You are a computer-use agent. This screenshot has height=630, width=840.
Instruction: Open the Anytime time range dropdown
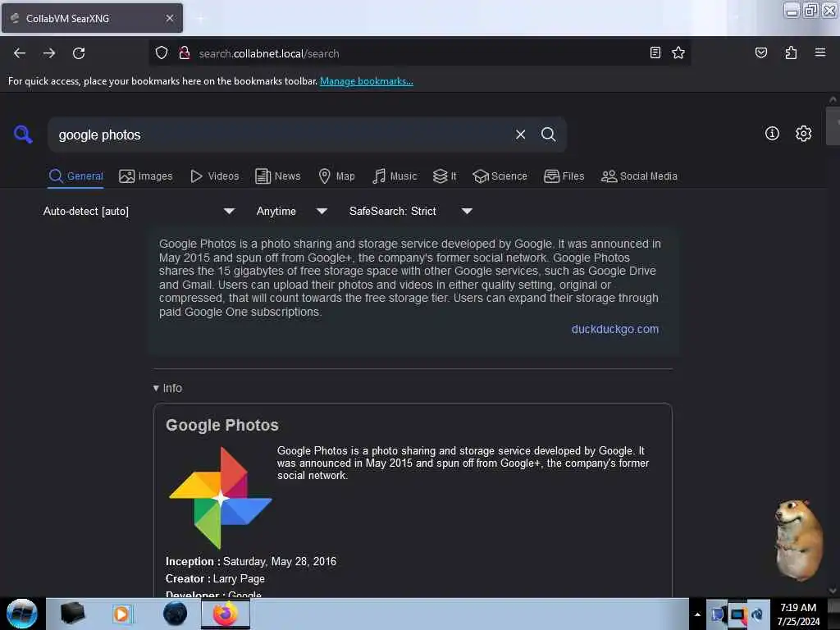tap(292, 211)
